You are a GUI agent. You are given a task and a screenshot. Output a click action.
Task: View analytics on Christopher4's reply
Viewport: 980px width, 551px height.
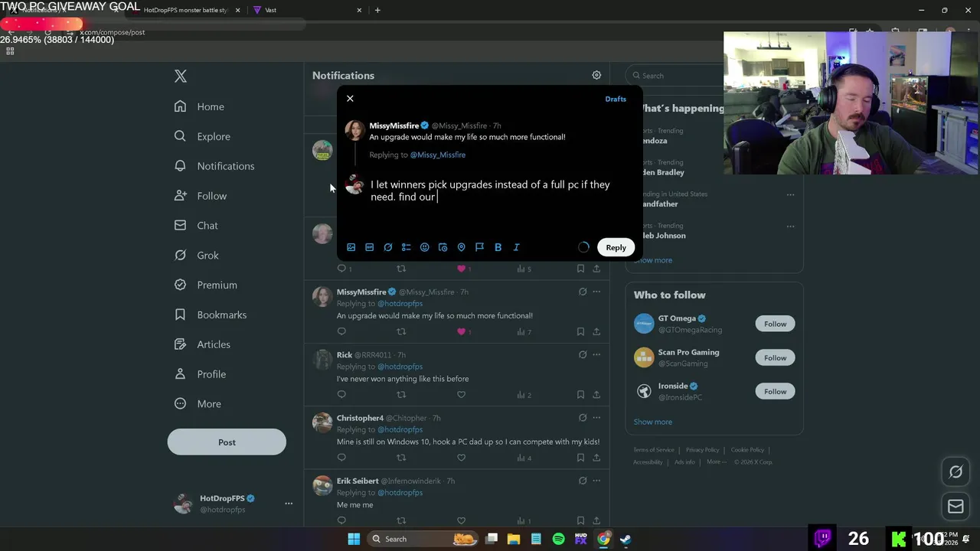point(524,458)
